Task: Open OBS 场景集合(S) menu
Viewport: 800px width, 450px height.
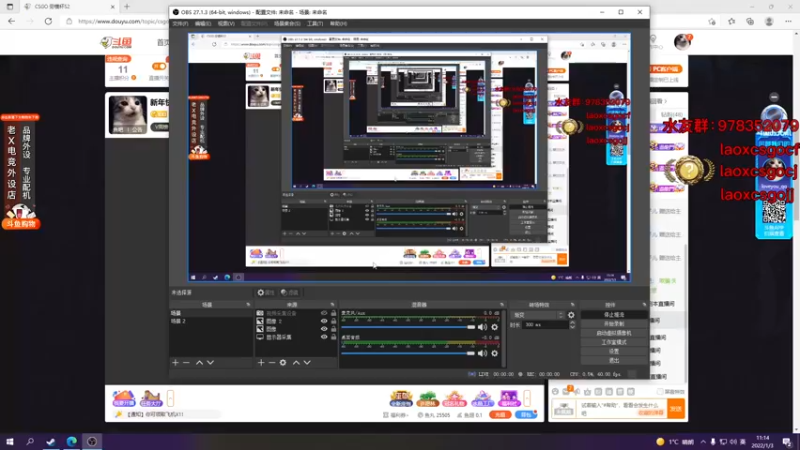Action: (x=287, y=23)
